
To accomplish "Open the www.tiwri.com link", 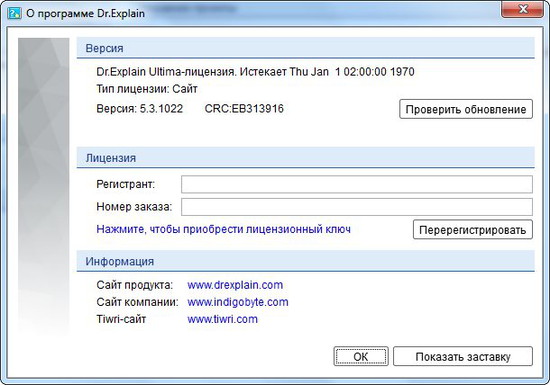I will click(x=222, y=319).
